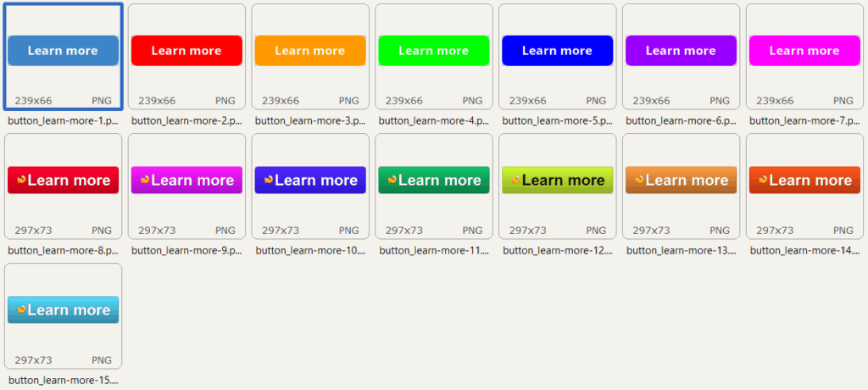Open the glossy red button_learn-more-8 thumbnail

[63, 181]
